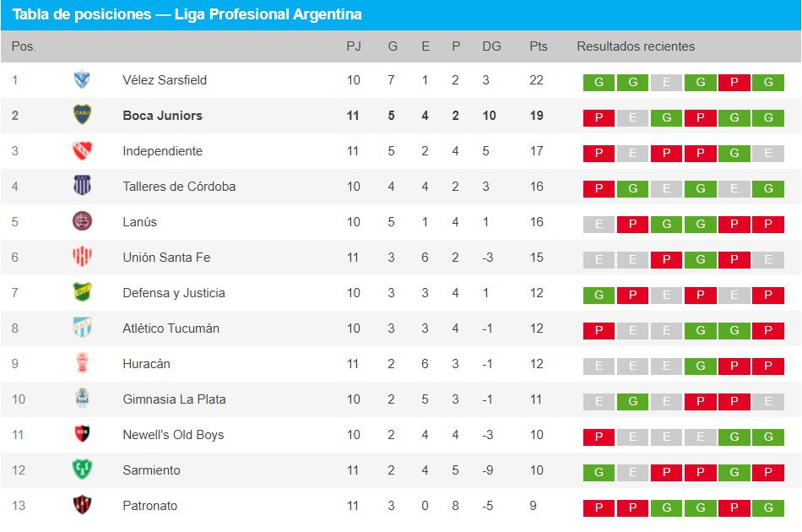Click the Talleres de Córdoba crest
The height and width of the screenshot is (532, 802).
82,187
